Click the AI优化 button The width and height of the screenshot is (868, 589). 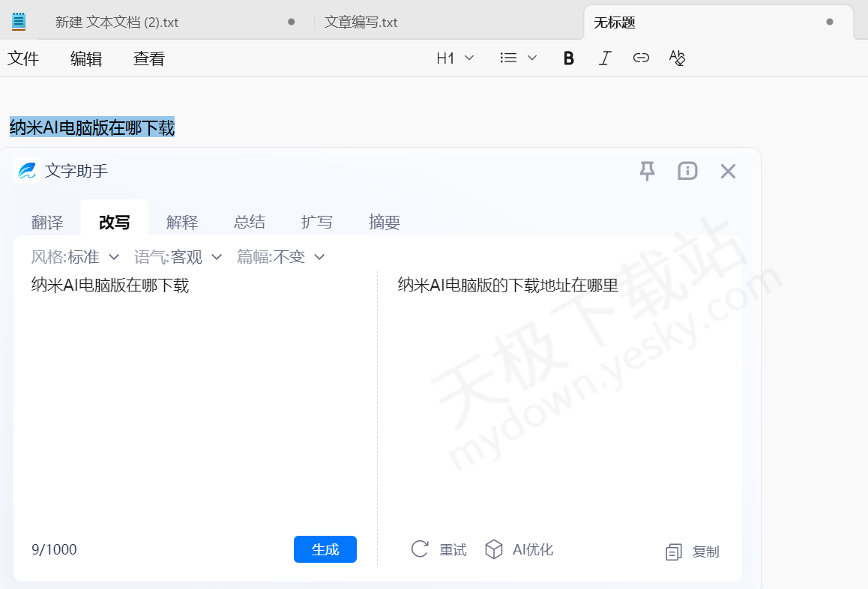pos(519,549)
